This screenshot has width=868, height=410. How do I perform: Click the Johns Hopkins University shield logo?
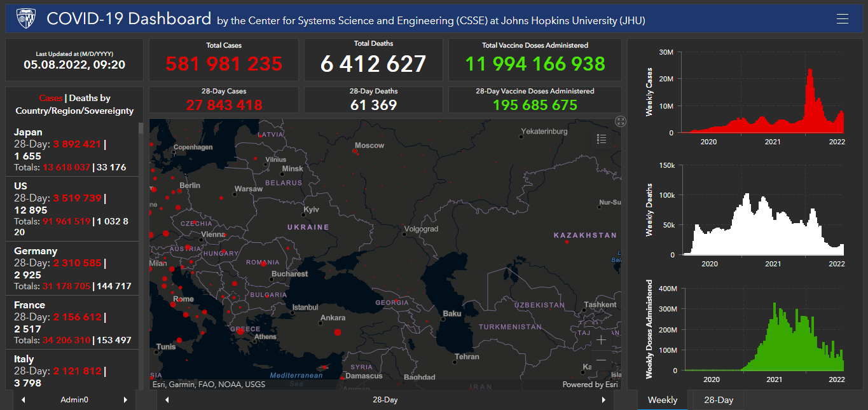pyautogui.click(x=26, y=18)
